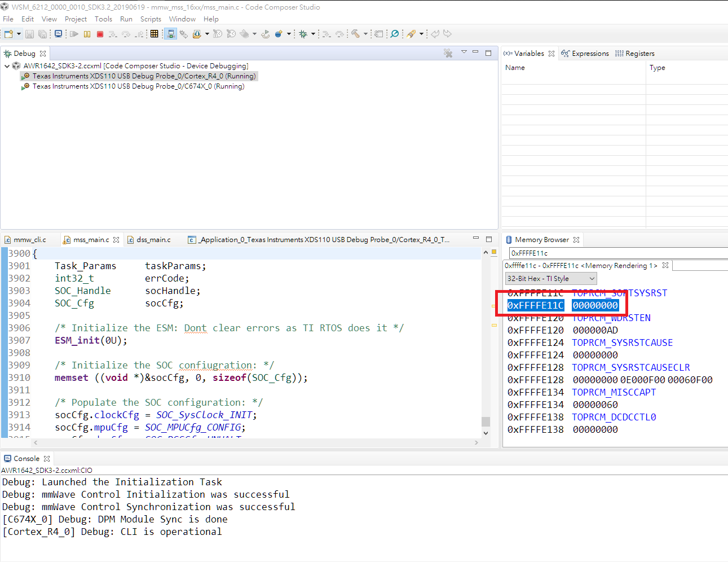Open the 32-Bit Hex - TI Style dropdown
This screenshot has height=562, width=728.
click(550, 279)
